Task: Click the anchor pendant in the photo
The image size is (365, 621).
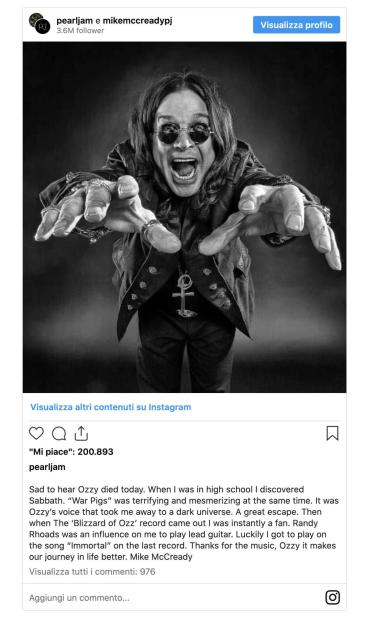Action: [184, 296]
